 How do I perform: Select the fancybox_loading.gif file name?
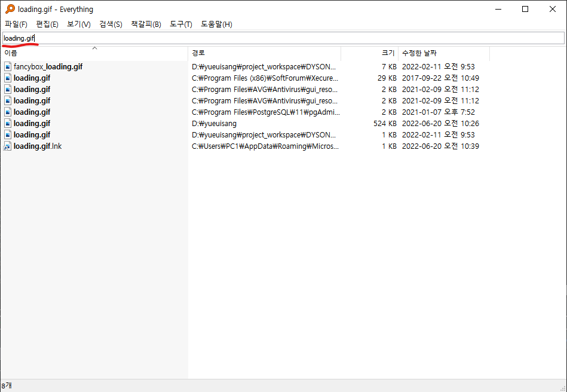tap(48, 66)
